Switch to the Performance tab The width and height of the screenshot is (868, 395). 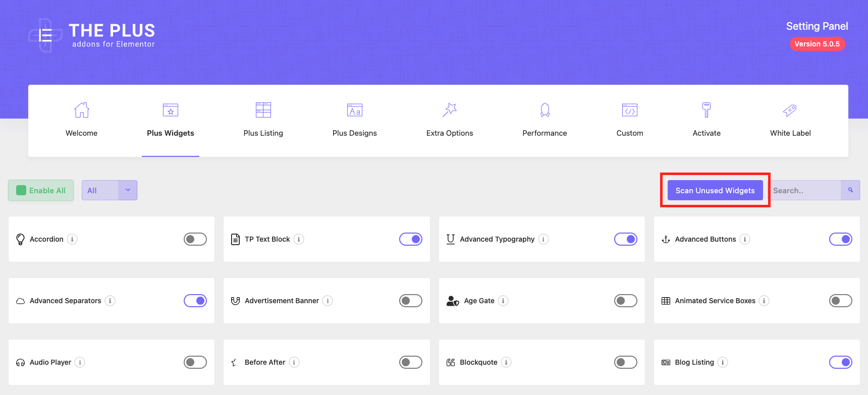pyautogui.click(x=545, y=121)
